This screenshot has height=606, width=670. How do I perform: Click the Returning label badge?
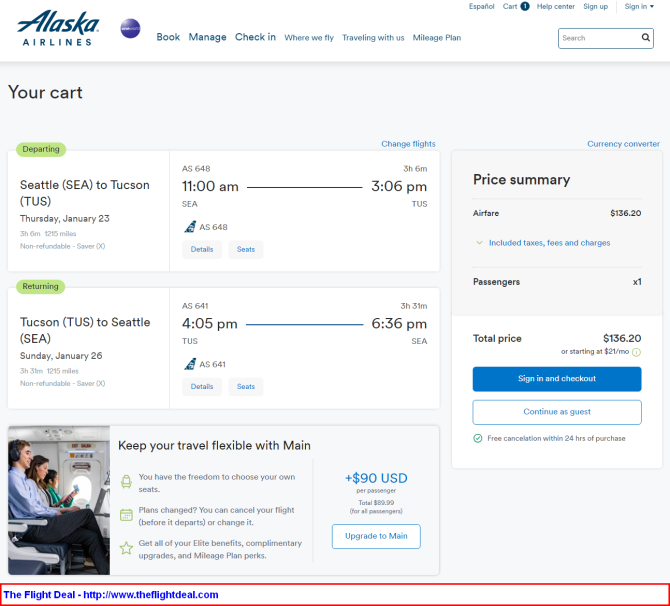[41, 286]
